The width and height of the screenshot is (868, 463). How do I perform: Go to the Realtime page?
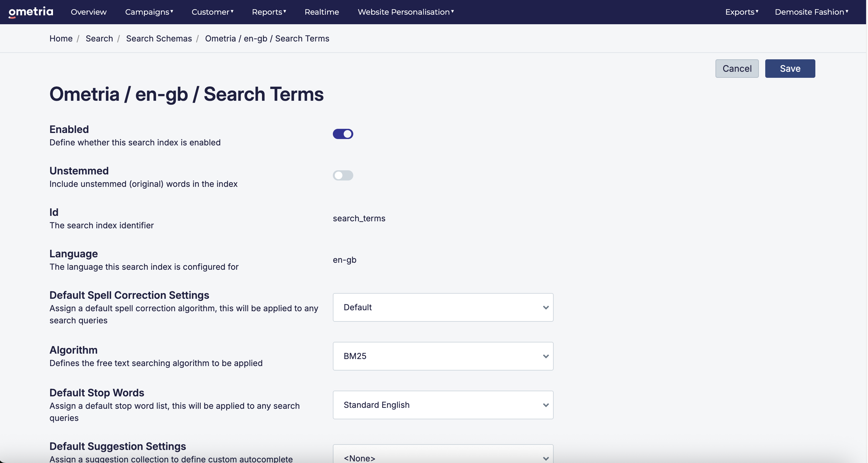pyautogui.click(x=322, y=12)
